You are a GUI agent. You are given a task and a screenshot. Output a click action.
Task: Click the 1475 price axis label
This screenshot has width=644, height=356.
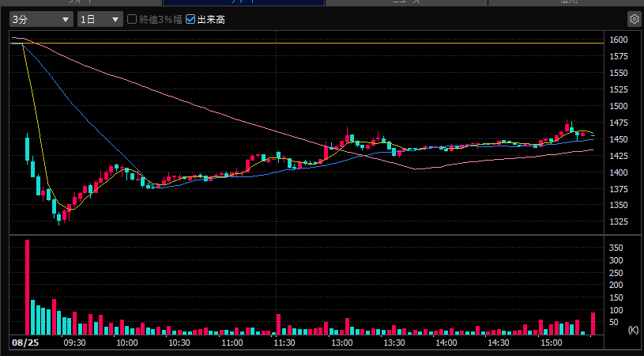(619, 123)
